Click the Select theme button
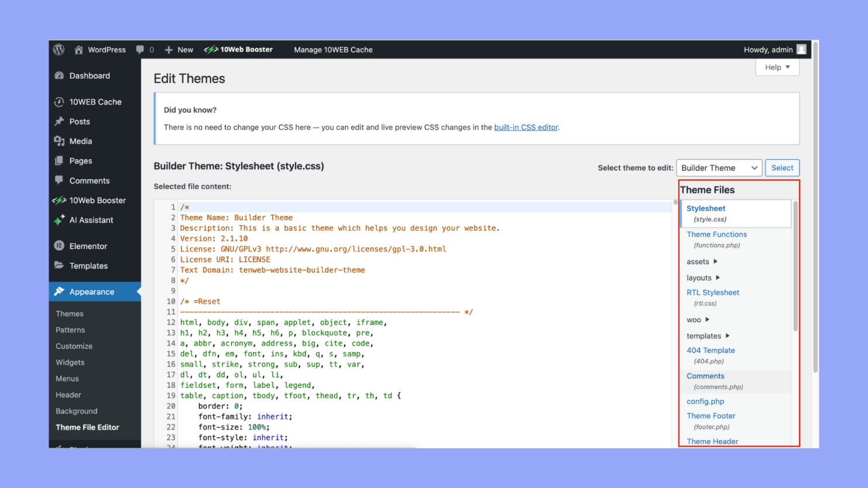This screenshot has width=868, height=488. click(782, 168)
